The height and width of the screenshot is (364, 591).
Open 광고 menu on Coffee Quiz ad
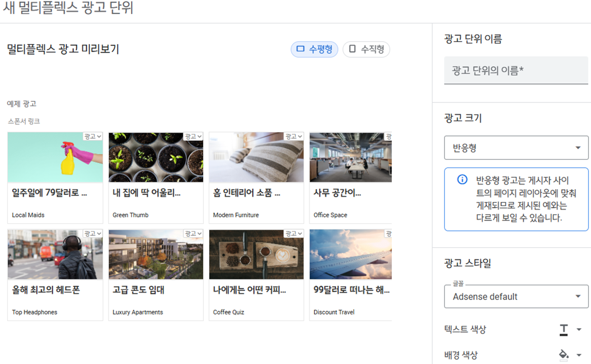click(294, 234)
